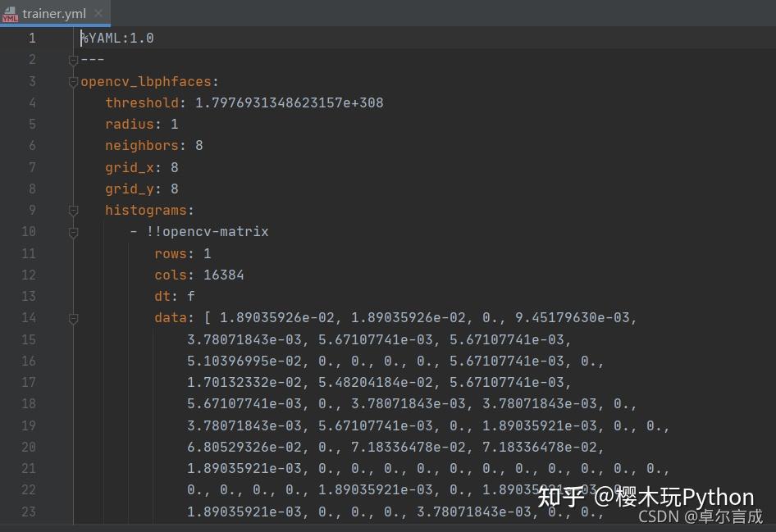The width and height of the screenshot is (776, 532).
Task: Click line number 1 in the gutter
Action: point(32,38)
